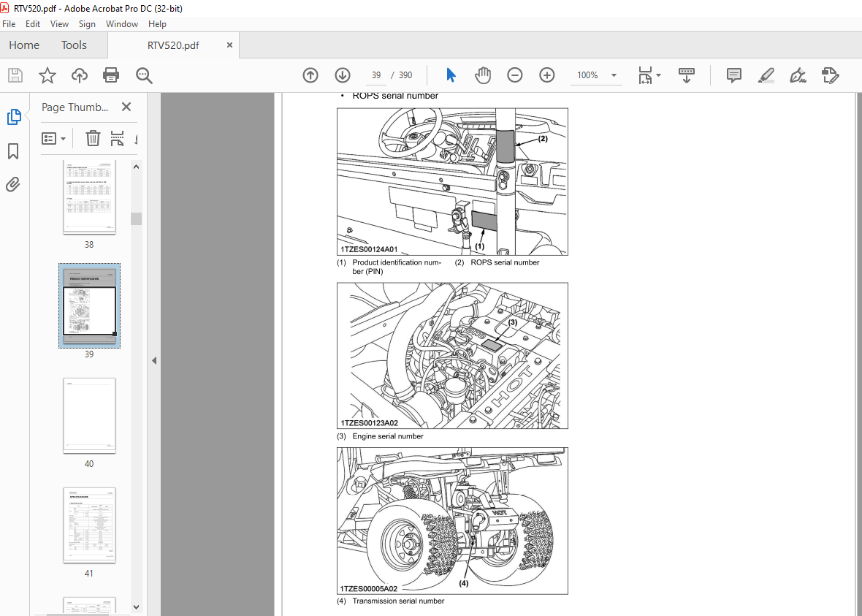Select page 40 thumbnail

pos(89,415)
